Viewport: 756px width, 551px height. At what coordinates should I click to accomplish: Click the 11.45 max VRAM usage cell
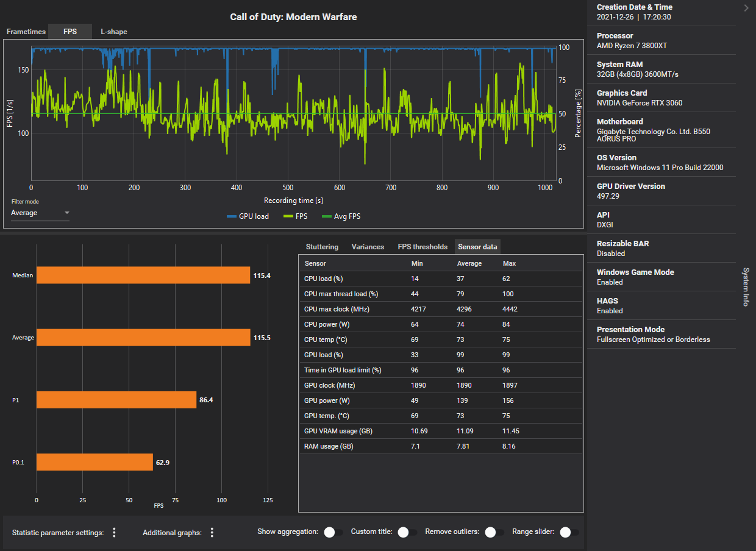[511, 431]
